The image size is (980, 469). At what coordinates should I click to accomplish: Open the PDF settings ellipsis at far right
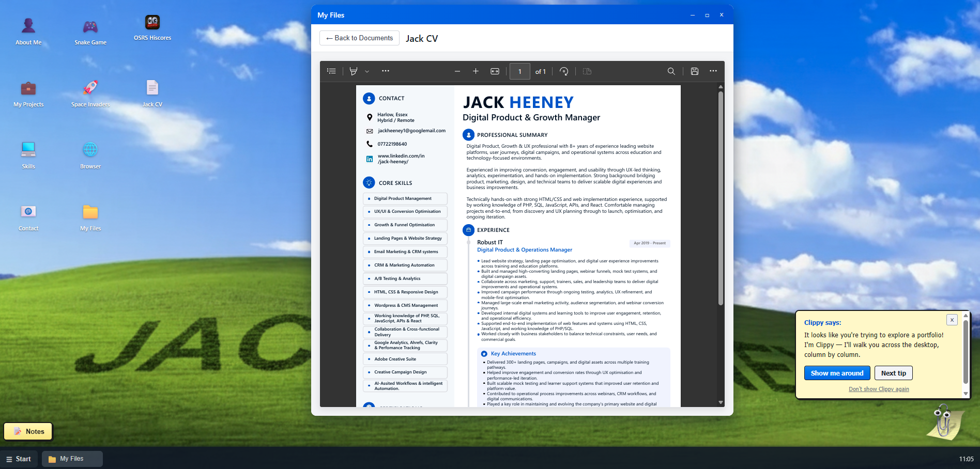tap(713, 71)
